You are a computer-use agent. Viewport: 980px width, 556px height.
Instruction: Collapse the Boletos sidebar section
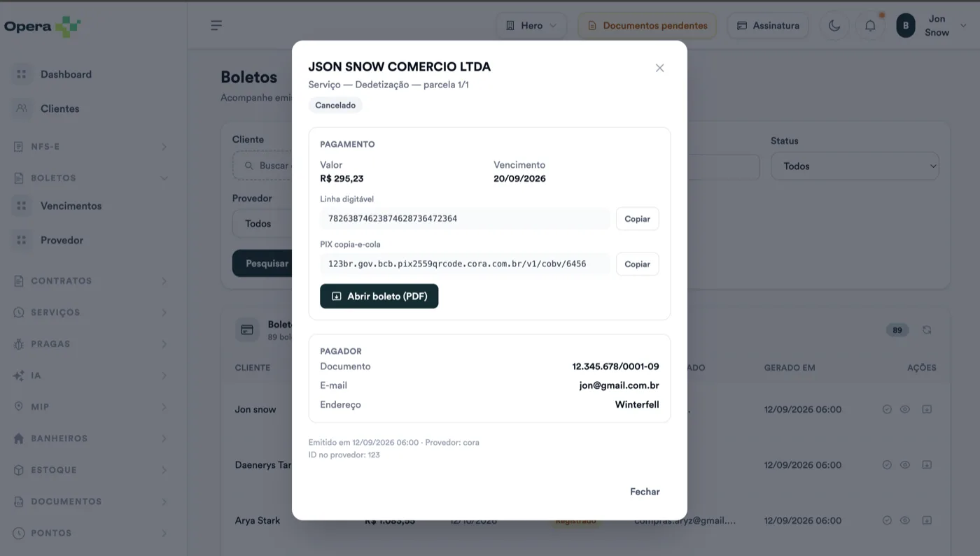tap(90, 178)
